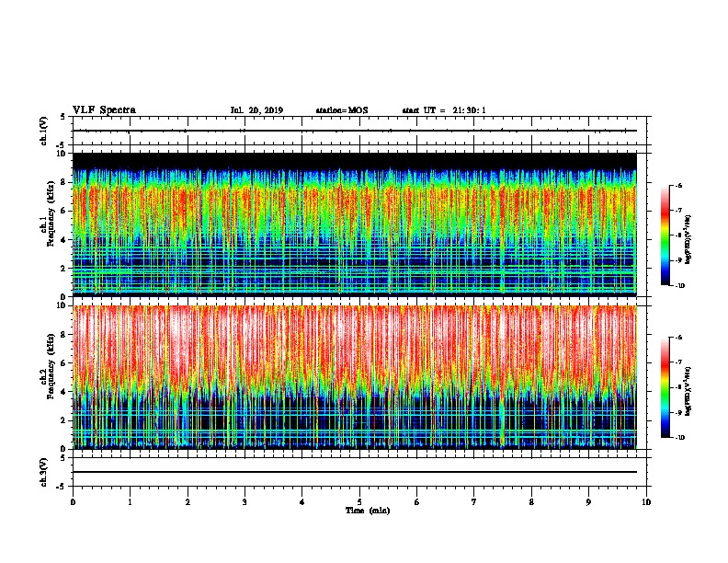Click the ch.1(V) waveform axis label
Viewport: 728px width, 563px height.
click(x=44, y=131)
